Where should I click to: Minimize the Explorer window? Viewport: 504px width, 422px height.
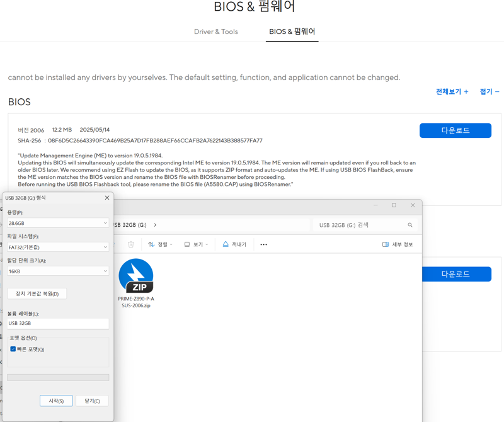375,205
